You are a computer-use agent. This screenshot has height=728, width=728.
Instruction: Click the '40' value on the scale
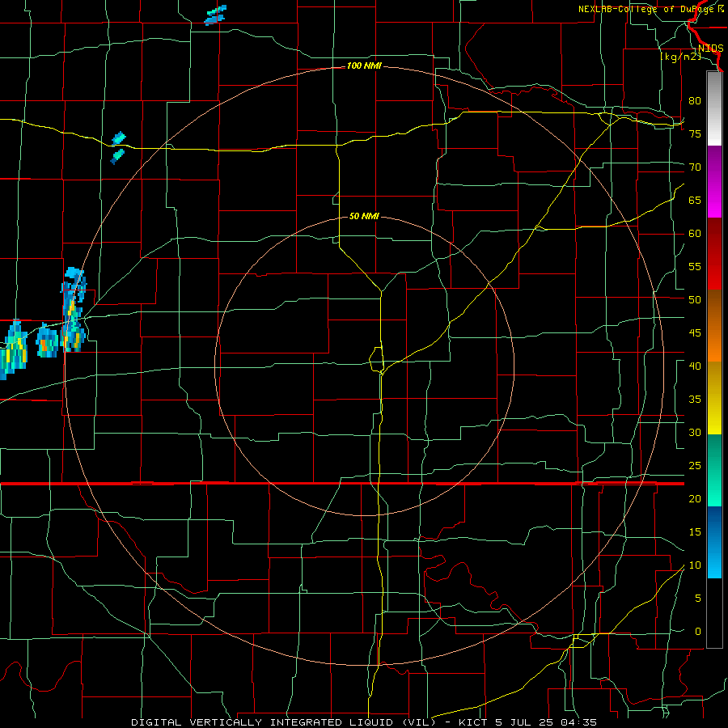[695, 366]
